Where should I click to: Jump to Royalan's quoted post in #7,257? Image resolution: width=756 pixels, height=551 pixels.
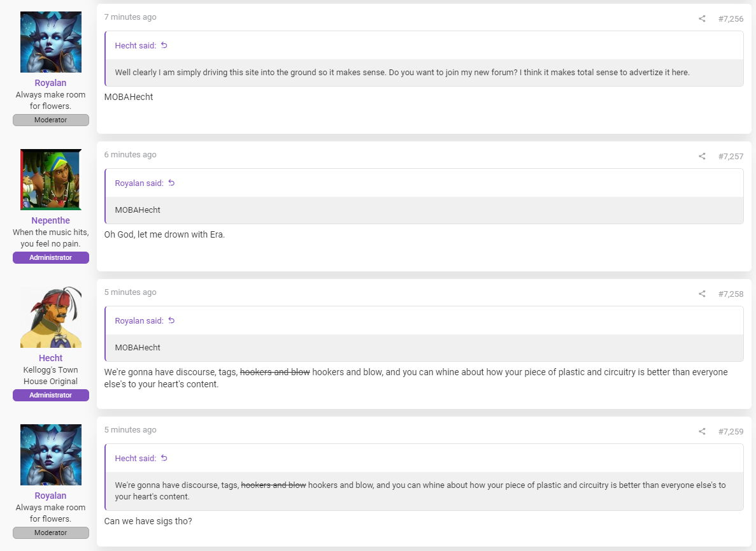171,183
